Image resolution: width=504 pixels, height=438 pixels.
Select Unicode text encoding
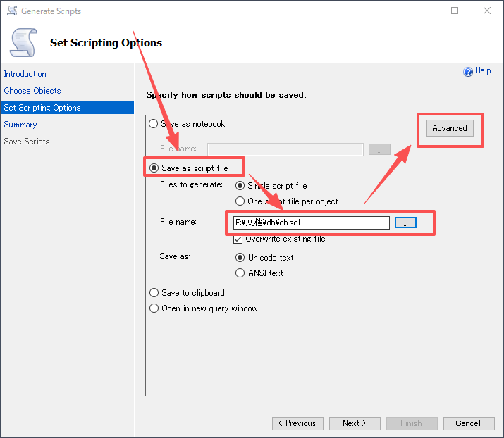click(240, 258)
